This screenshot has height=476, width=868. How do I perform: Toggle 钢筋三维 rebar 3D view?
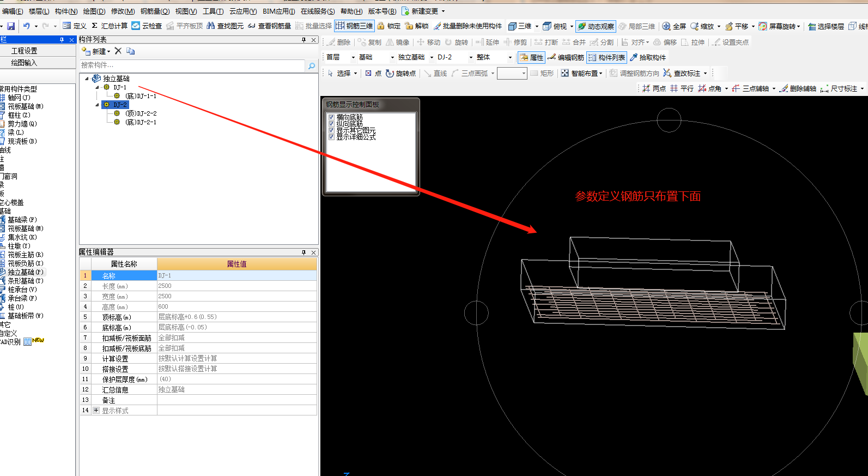pos(354,26)
